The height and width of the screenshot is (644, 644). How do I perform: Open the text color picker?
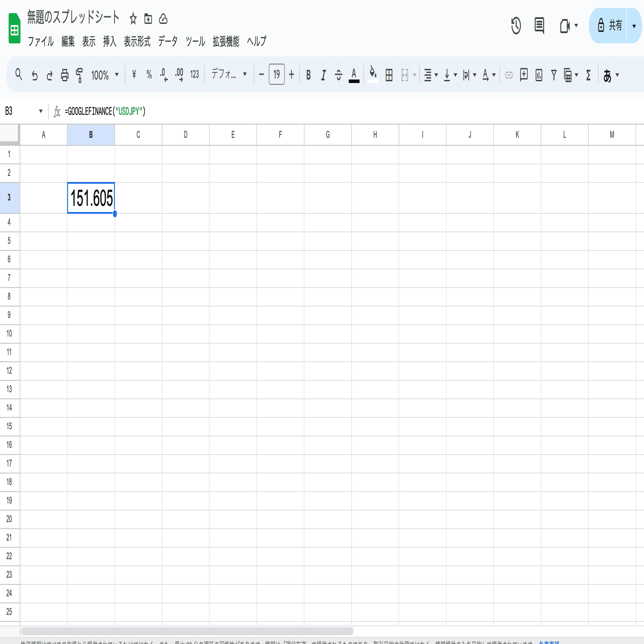(353, 75)
